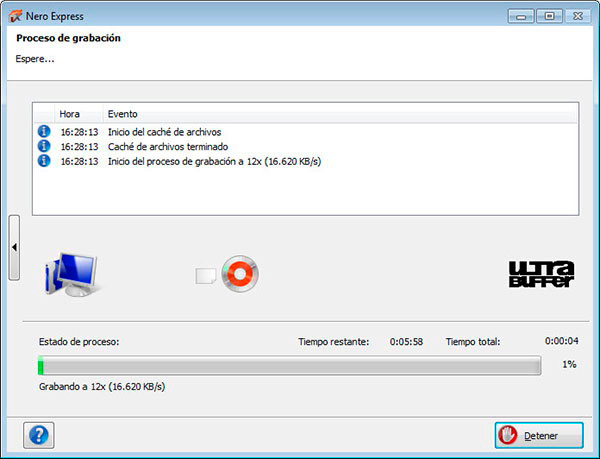Click the 1% progress percentage

569,364
